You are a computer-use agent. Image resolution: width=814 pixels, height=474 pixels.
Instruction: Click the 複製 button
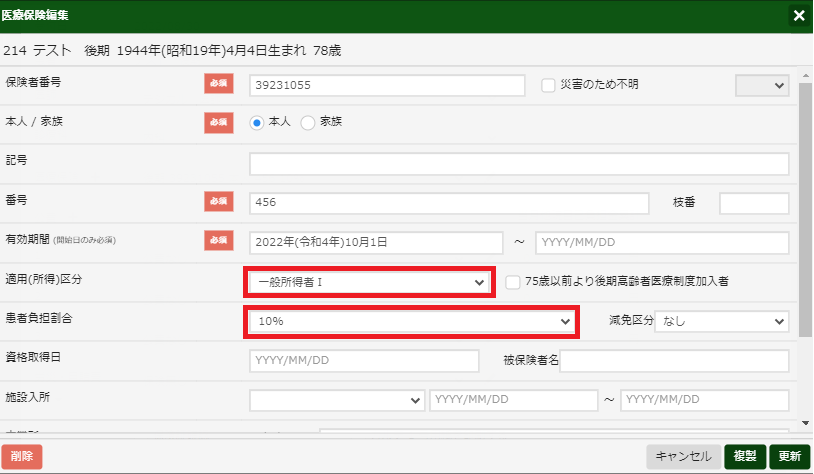(x=745, y=456)
